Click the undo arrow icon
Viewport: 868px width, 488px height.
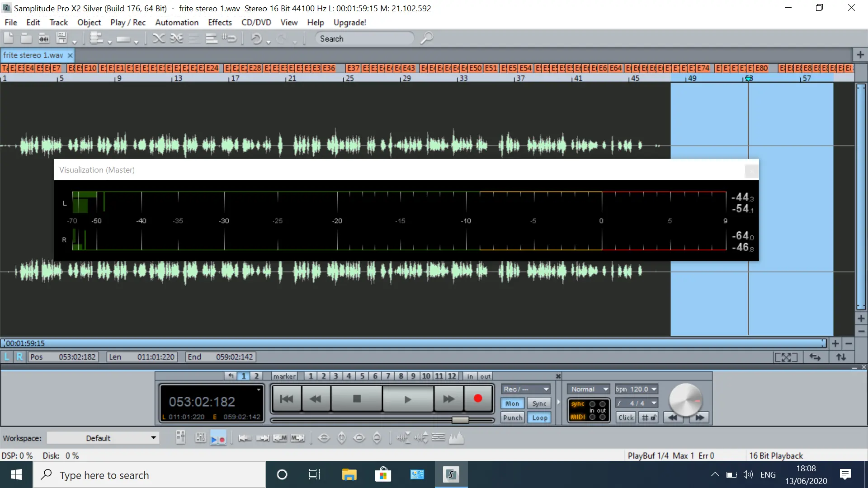coord(256,39)
